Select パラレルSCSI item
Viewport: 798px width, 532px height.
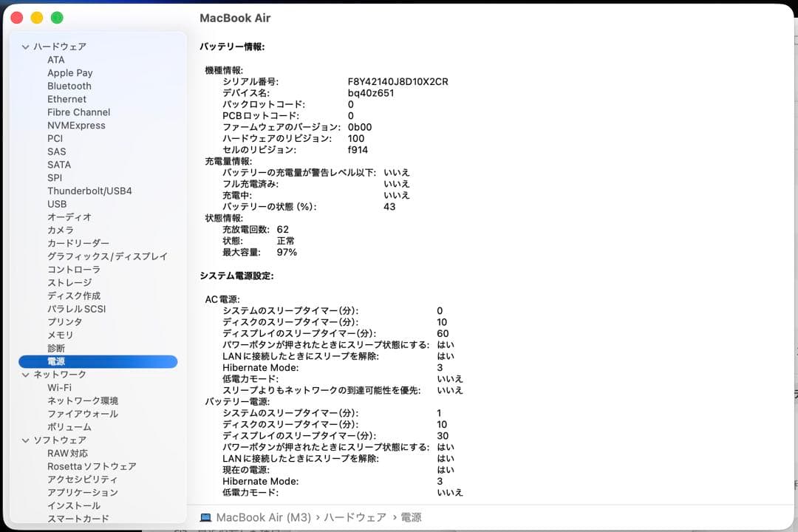click(76, 309)
